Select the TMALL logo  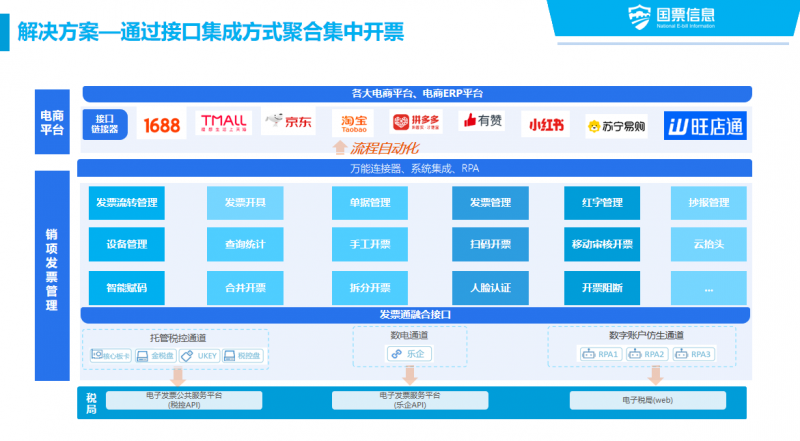point(223,123)
